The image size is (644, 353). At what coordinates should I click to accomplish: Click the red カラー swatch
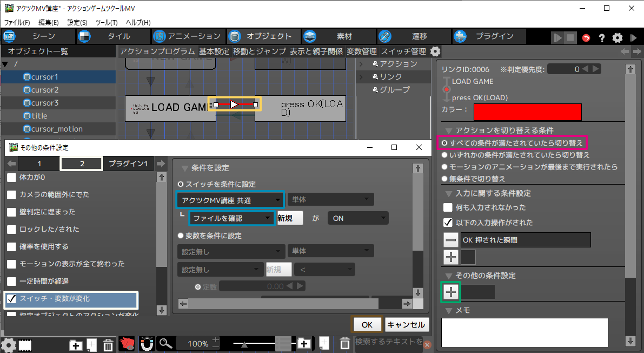(x=527, y=112)
